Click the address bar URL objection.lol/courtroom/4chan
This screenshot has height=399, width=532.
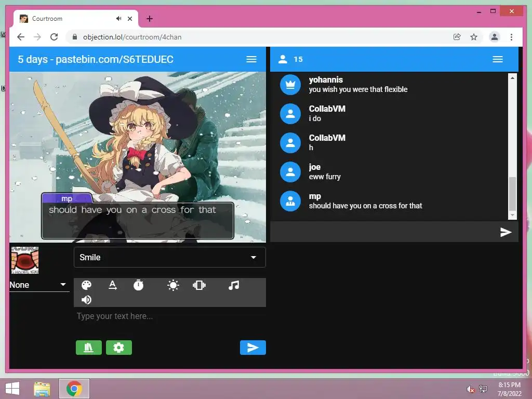click(x=132, y=37)
